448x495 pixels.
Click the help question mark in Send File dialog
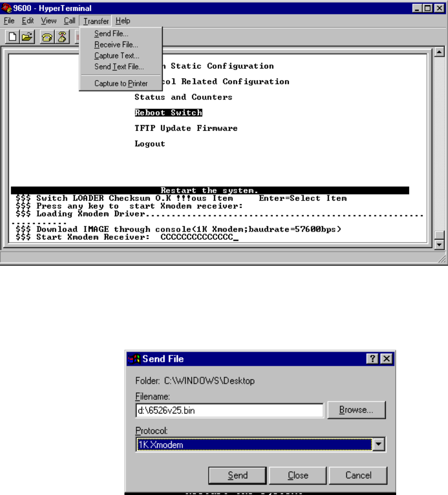pyautogui.click(x=373, y=359)
